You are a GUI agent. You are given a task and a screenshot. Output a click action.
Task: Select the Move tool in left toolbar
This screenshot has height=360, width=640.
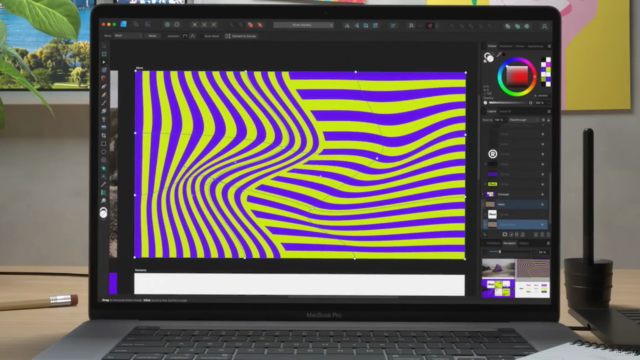tap(104, 46)
